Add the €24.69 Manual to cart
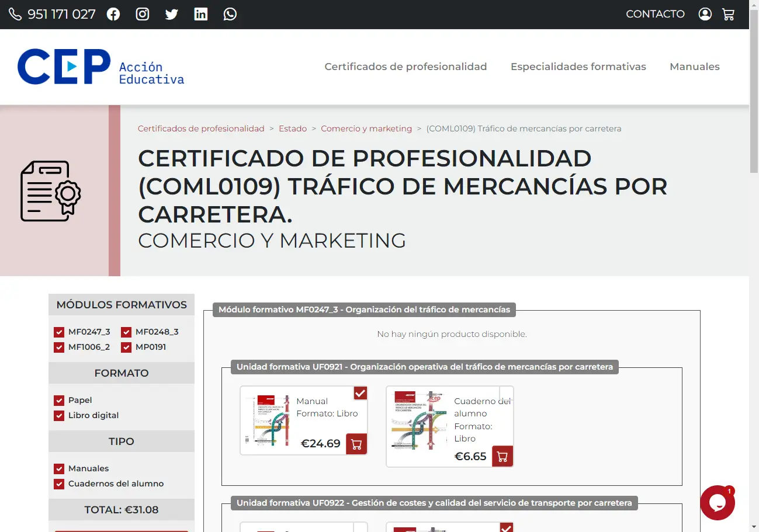This screenshot has width=759, height=532. [x=356, y=444]
